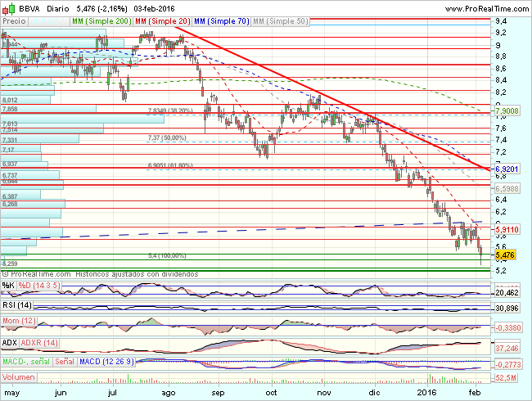This screenshot has height=401, width=532.
Task: Click the may label on time axis
Action: (12, 393)
